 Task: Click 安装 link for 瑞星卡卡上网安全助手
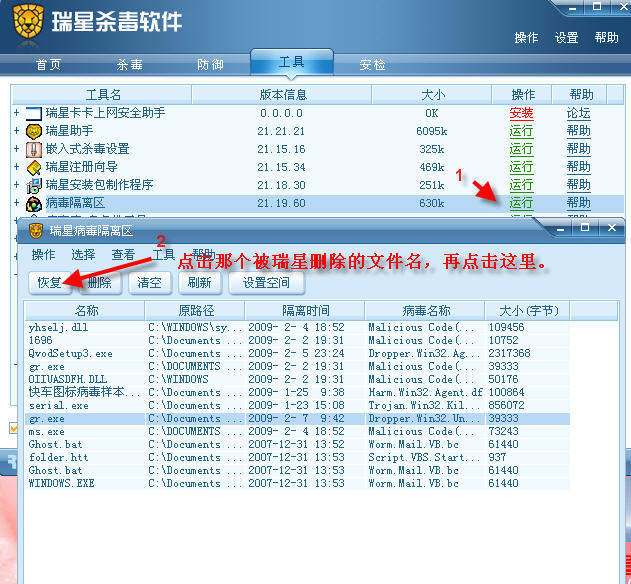[x=521, y=113]
